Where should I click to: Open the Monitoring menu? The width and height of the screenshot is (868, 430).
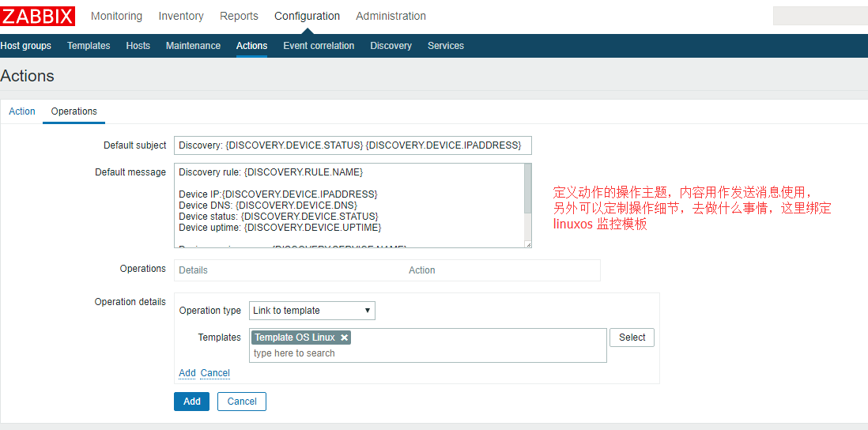click(116, 16)
